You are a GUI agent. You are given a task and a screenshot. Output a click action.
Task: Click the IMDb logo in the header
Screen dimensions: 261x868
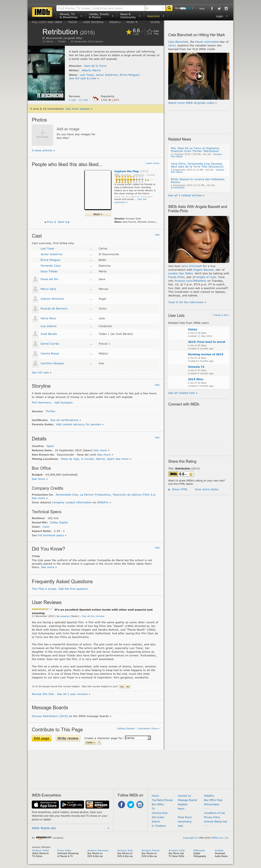[42, 12]
